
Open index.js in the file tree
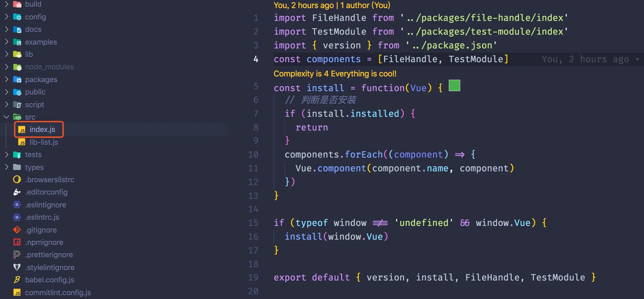click(42, 129)
